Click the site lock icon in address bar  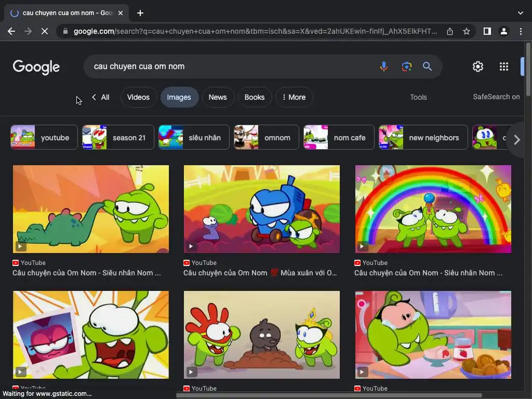[65, 32]
